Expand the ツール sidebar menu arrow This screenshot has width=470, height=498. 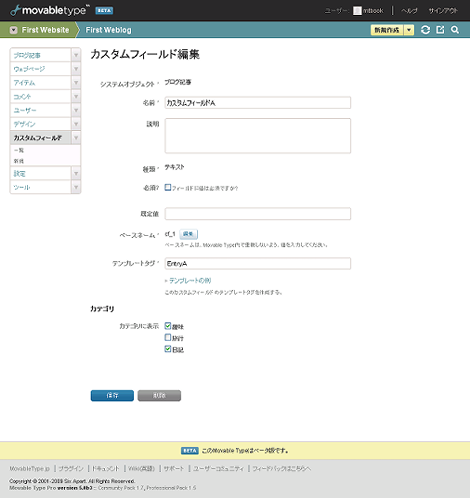(x=76, y=187)
